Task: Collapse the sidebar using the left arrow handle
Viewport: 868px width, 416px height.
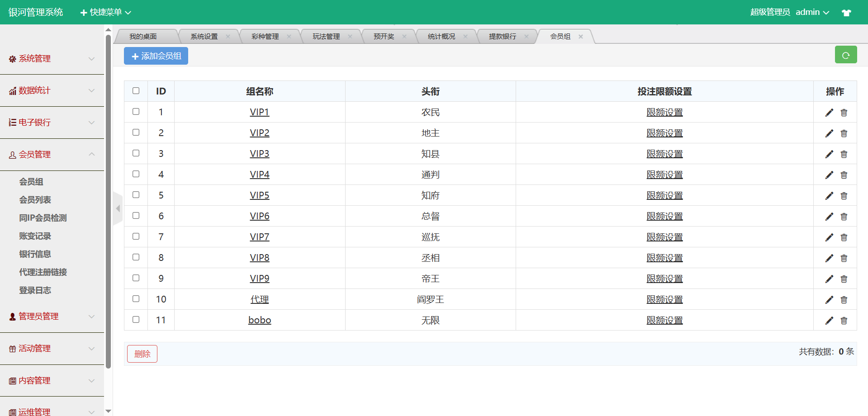Action: pos(118,208)
